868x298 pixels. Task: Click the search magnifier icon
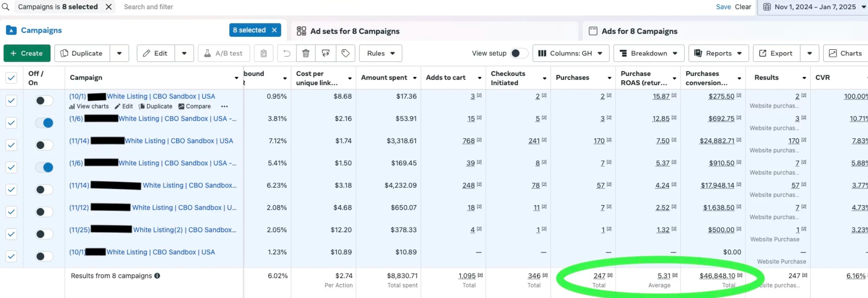(x=5, y=7)
